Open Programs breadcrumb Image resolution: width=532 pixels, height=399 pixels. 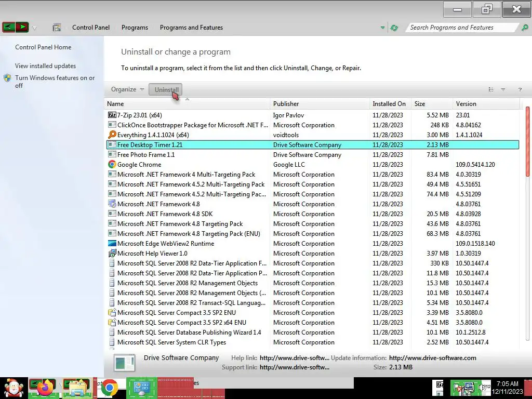[x=135, y=28]
